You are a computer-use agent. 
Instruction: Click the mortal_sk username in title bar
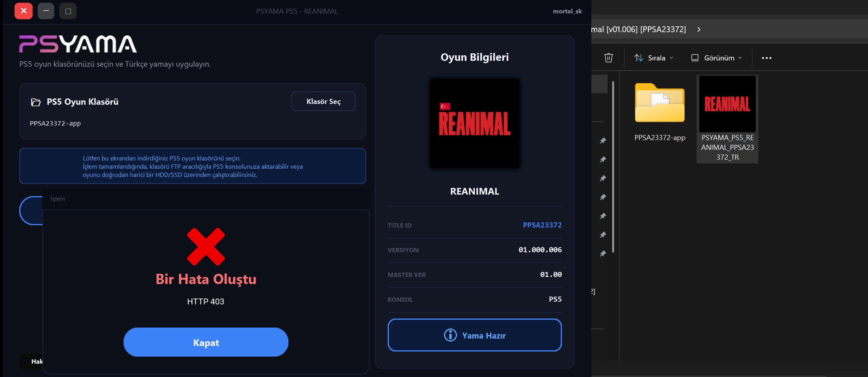tap(567, 11)
